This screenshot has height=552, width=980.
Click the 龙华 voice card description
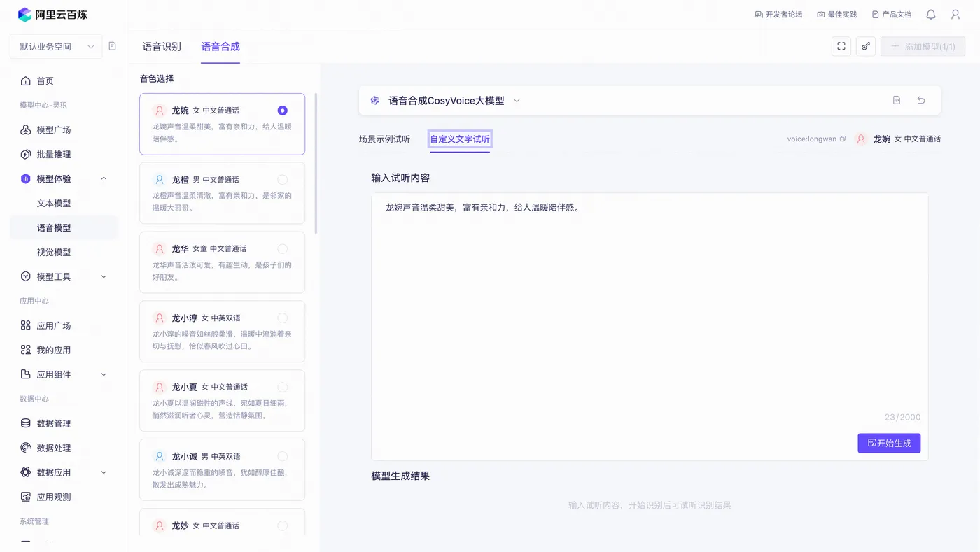click(222, 271)
